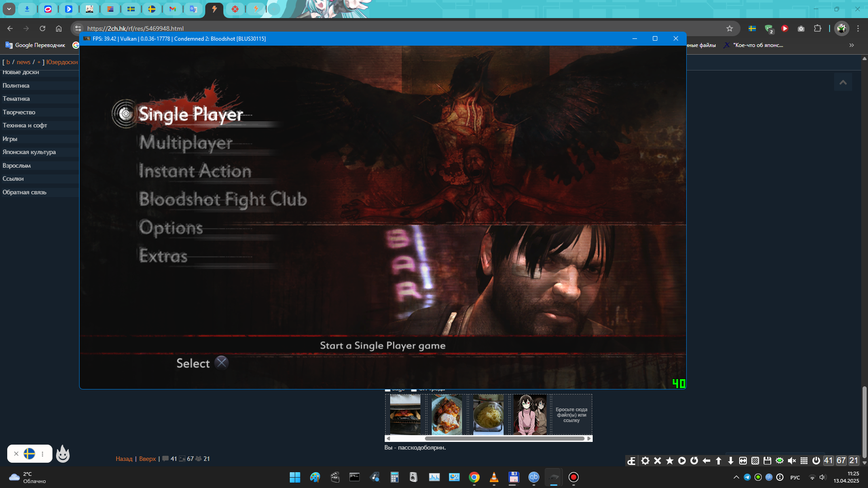Click the 41 posts counter in toolbar
Screen dimensions: 868x488
[x=828, y=460]
